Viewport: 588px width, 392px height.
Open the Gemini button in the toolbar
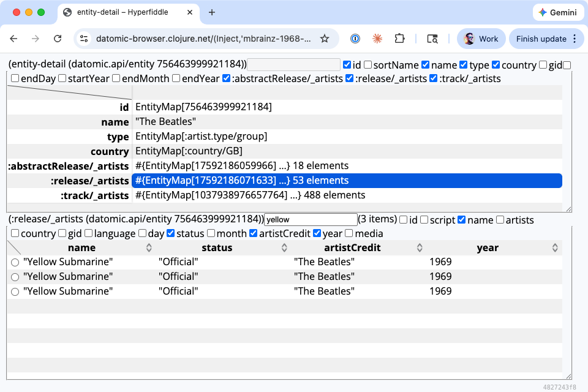pyautogui.click(x=558, y=12)
